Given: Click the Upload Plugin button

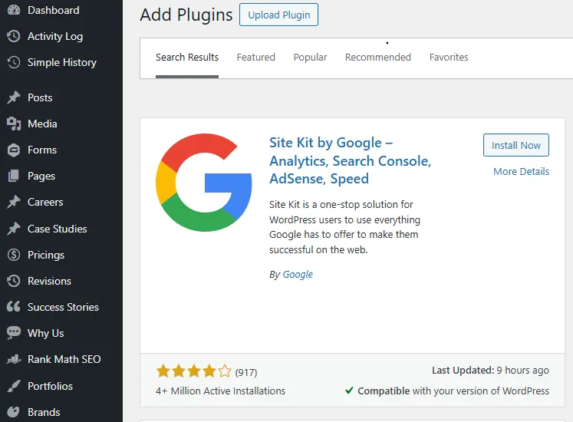Looking at the screenshot, I should (279, 15).
